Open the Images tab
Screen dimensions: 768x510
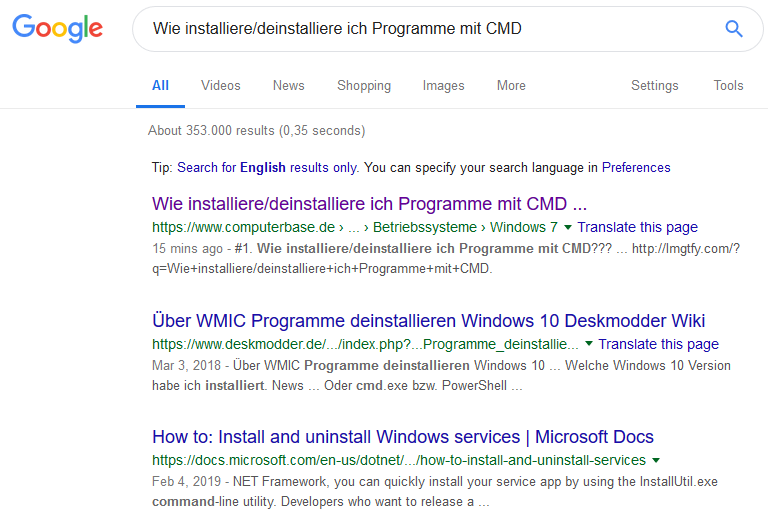point(443,86)
